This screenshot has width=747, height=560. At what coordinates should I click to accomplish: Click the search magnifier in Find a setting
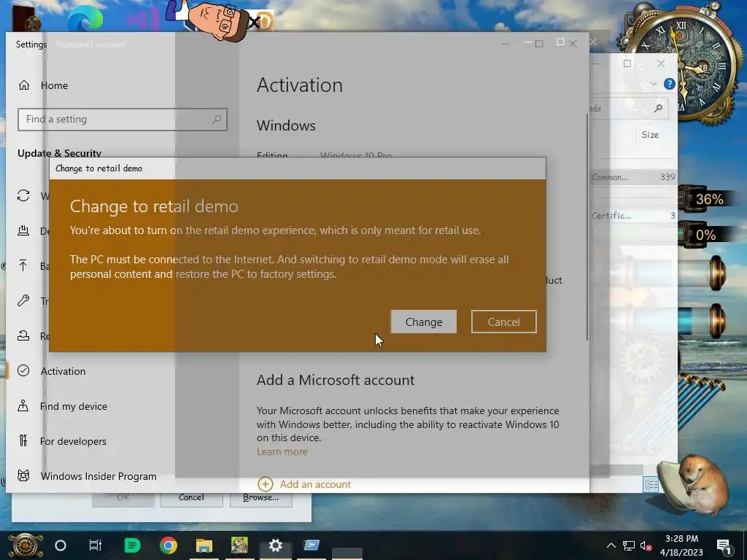pos(217,119)
